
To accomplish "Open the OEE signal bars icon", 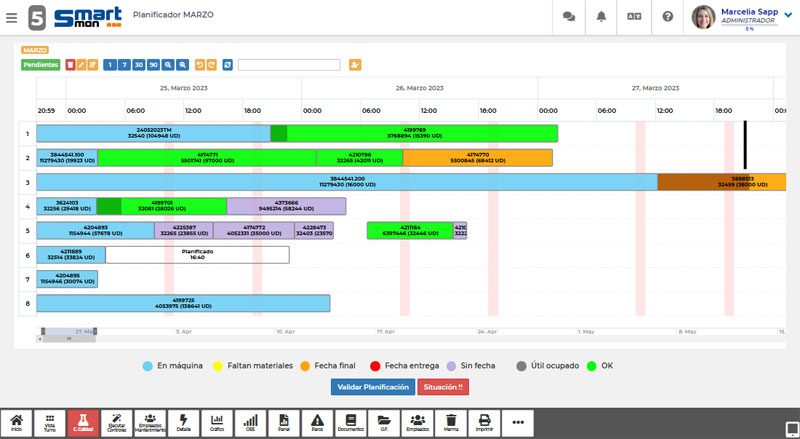I will tap(250, 422).
